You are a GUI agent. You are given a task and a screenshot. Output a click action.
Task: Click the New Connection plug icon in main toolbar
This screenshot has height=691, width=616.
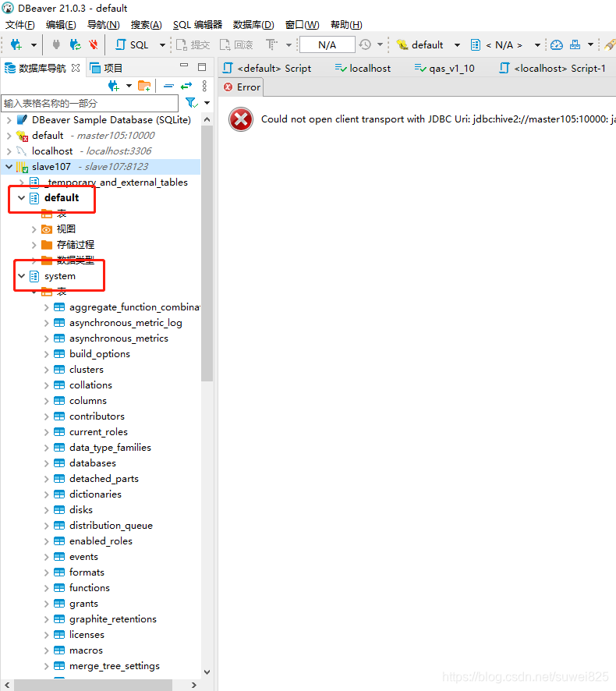coord(16,44)
